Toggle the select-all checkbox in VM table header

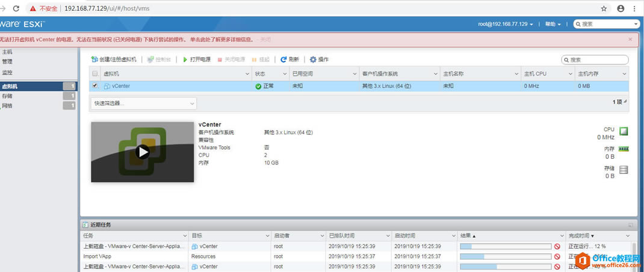point(95,74)
